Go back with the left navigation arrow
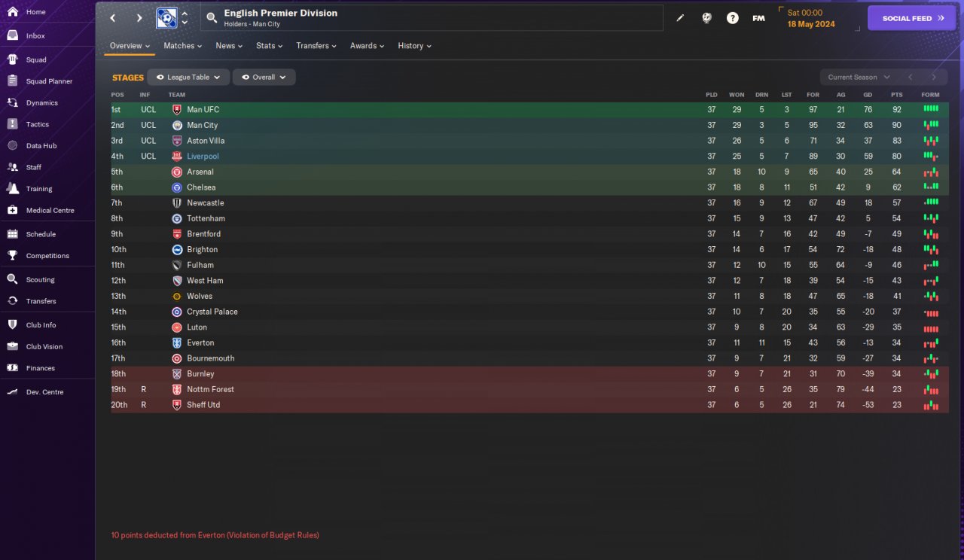Image resolution: width=964 pixels, height=560 pixels. pyautogui.click(x=113, y=18)
